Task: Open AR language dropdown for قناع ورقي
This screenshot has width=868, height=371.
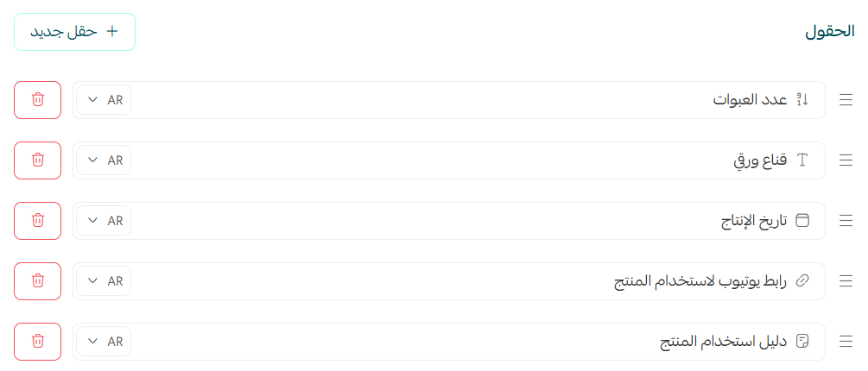Action: click(x=105, y=160)
